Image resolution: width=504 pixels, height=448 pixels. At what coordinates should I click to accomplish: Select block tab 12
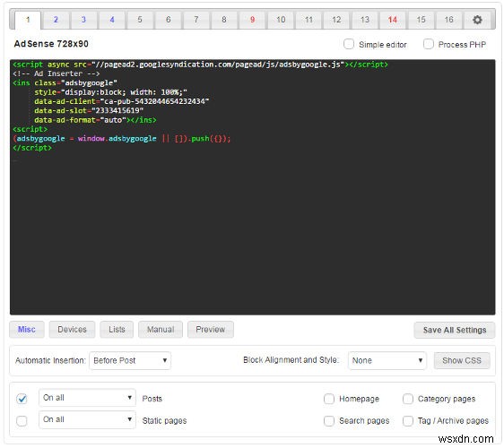pos(336,20)
